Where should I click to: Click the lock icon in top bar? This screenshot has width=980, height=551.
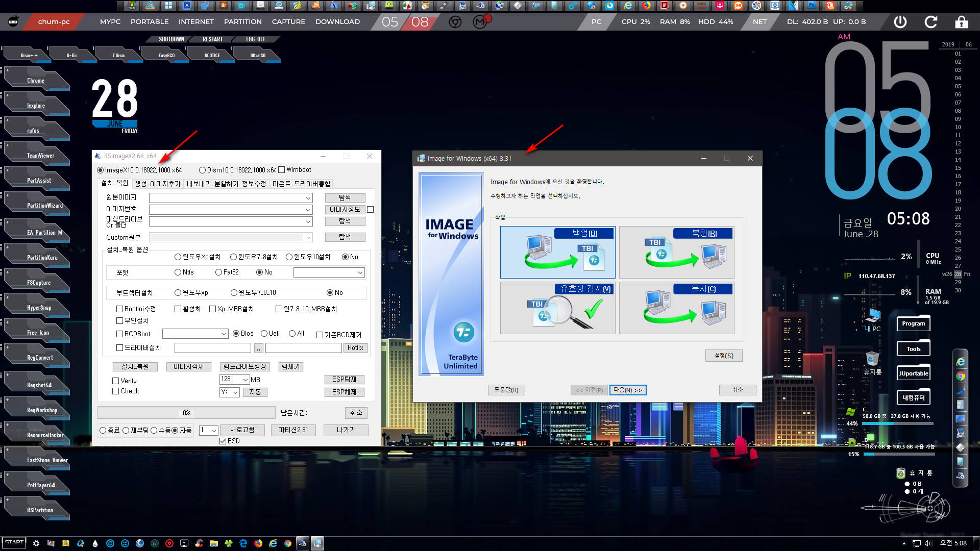961,22
